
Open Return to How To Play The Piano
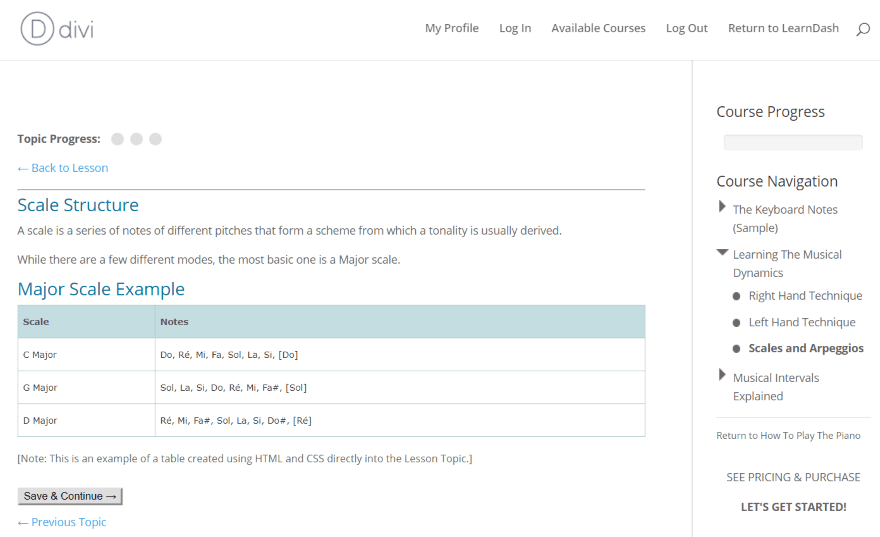(788, 435)
